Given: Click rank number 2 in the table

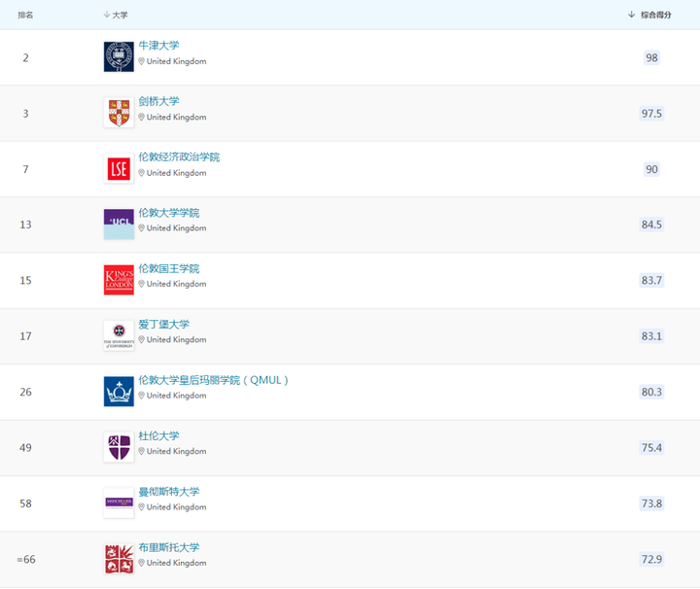Looking at the screenshot, I should 25,57.
